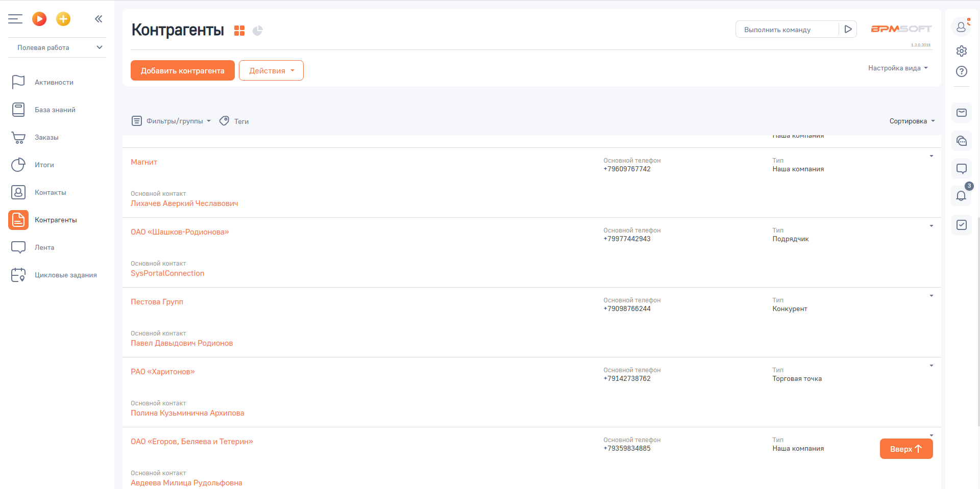Open email panel icon
The width and height of the screenshot is (980, 489).
[x=962, y=113]
